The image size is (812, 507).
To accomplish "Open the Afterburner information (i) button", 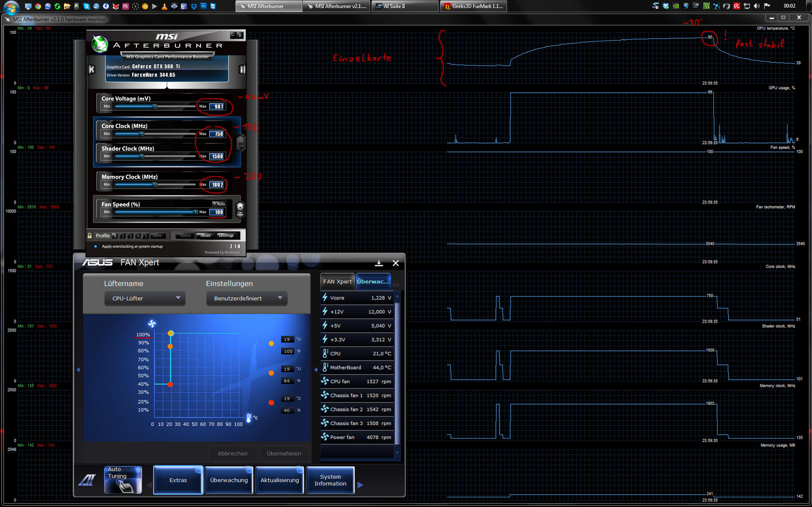I will (242, 69).
